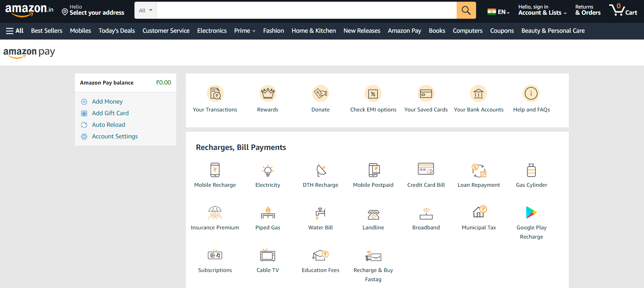Open the All hamburger menu
The image size is (644, 288).
pyautogui.click(x=15, y=31)
